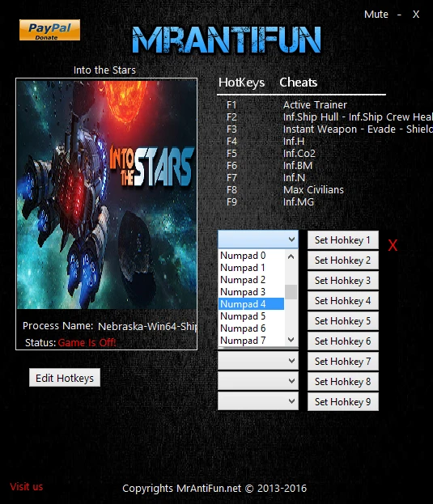Image resolution: width=433 pixels, height=504 pixels.
Task: Click the Nebraska-Win64 process name text
Action: pos(147,327)
